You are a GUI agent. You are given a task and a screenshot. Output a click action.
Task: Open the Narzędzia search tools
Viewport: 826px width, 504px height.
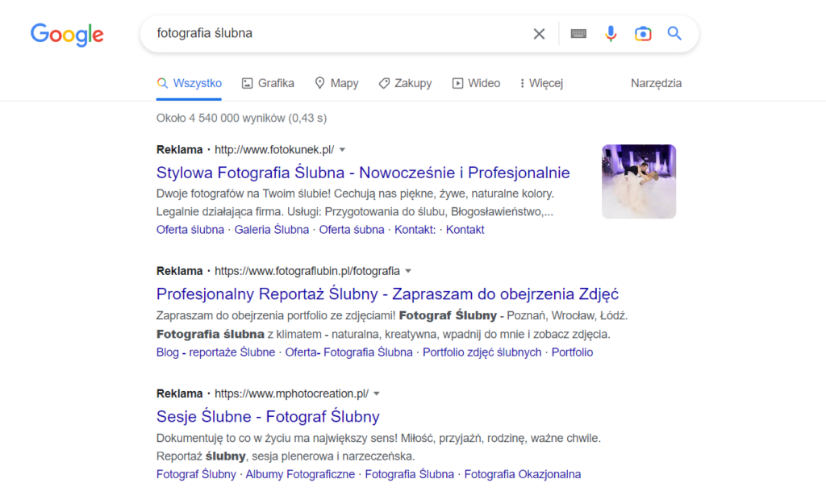click(x=656, y=83)
